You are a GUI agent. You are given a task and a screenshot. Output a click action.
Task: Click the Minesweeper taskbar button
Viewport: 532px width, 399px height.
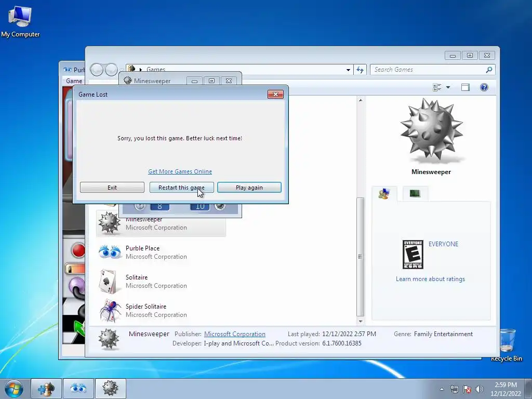[111, 389]
